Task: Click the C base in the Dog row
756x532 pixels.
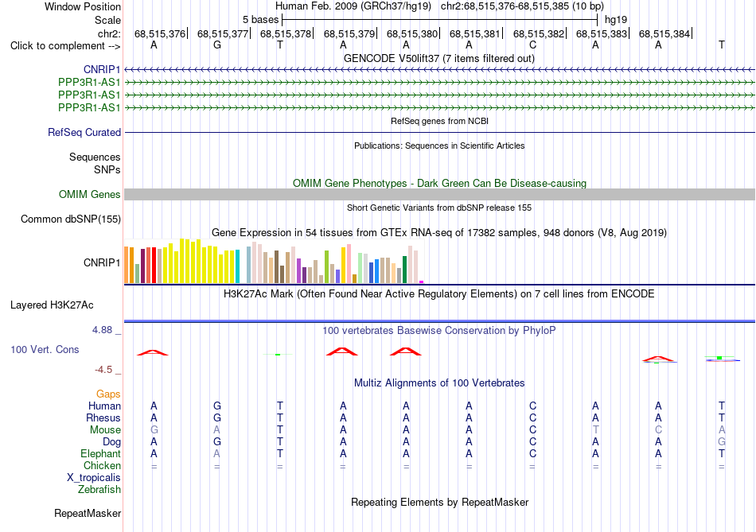Action: click(x=532, y=441)
